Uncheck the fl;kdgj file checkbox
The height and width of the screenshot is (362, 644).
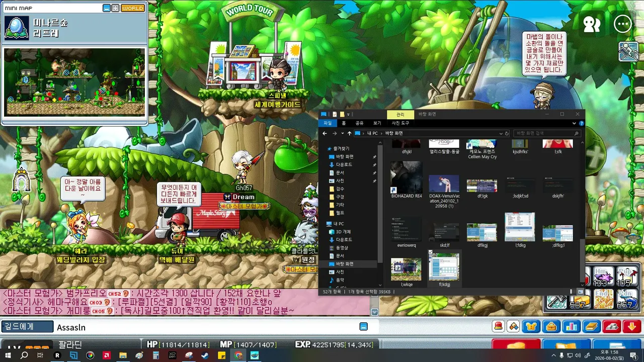click(431, 252)
